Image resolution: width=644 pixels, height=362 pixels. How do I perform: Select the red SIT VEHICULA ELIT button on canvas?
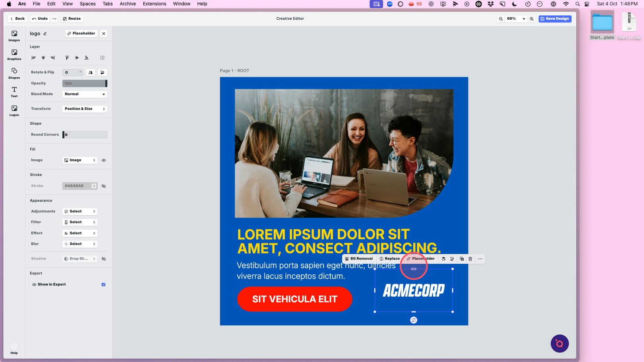[x=295, y=299]
